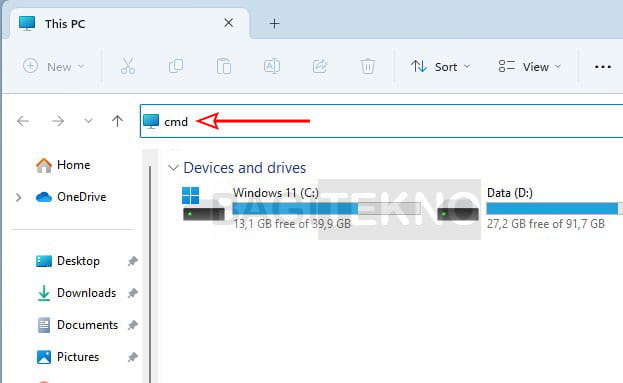Select OneDrive in the sidebar
623x383 pixels.
[71, 197]
